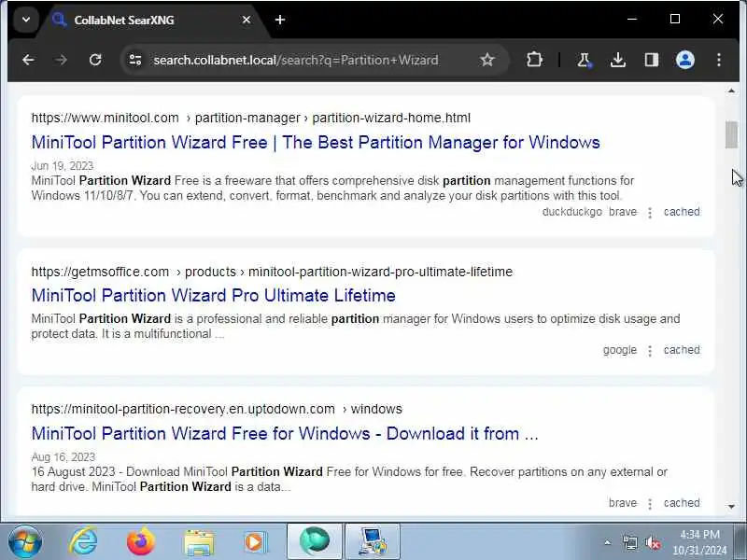Open cached version of uptodown.com result
This screenshot has height=560, width=747.
(x=682, y=503)
